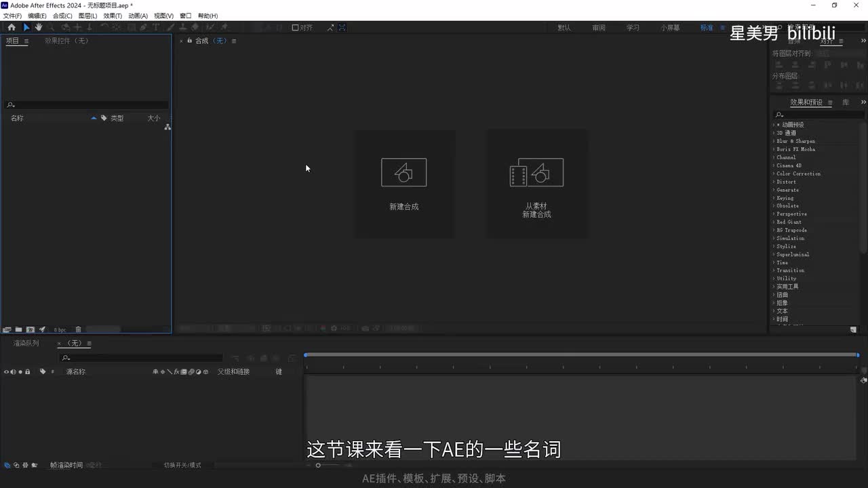Click the fx effects switch column header
This screenshot has width=868, height=488.
coord(176,371)
